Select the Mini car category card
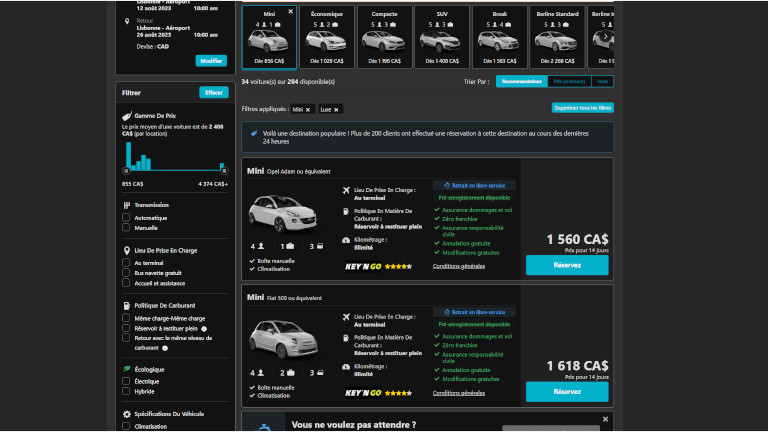The height and width of the screenshot is (432, 768). pos(269,37)
